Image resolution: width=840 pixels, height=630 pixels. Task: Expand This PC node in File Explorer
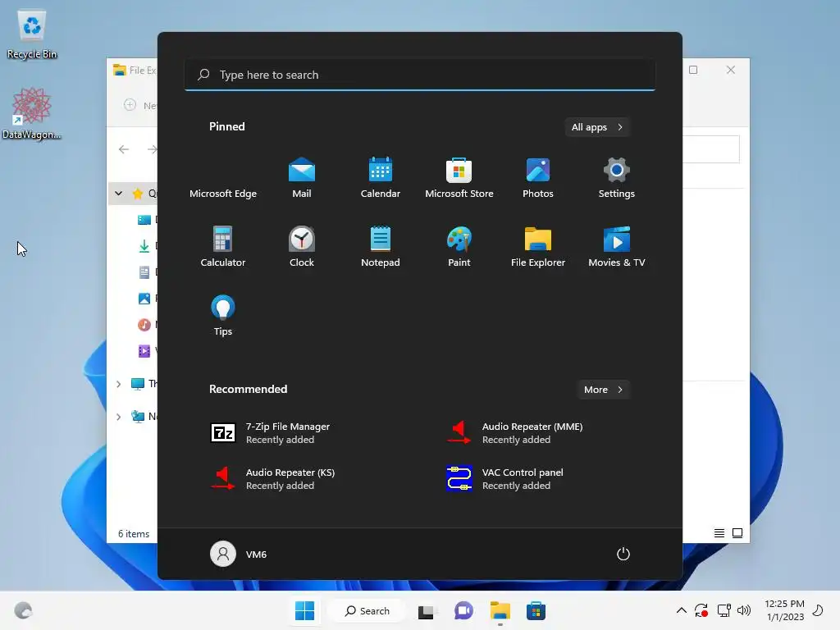pyautogui.click(x=118, y=384)
